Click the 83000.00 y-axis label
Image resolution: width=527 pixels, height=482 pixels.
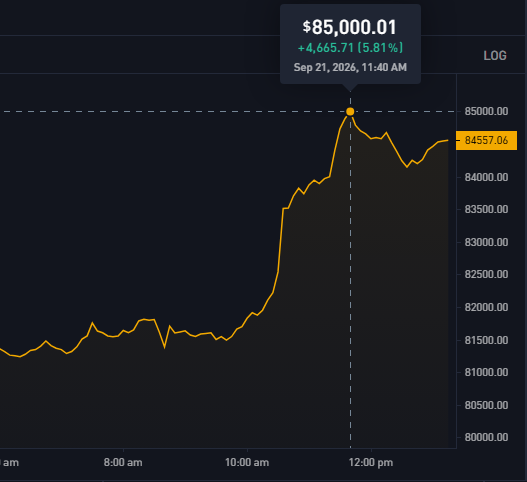tap(486, 242)
